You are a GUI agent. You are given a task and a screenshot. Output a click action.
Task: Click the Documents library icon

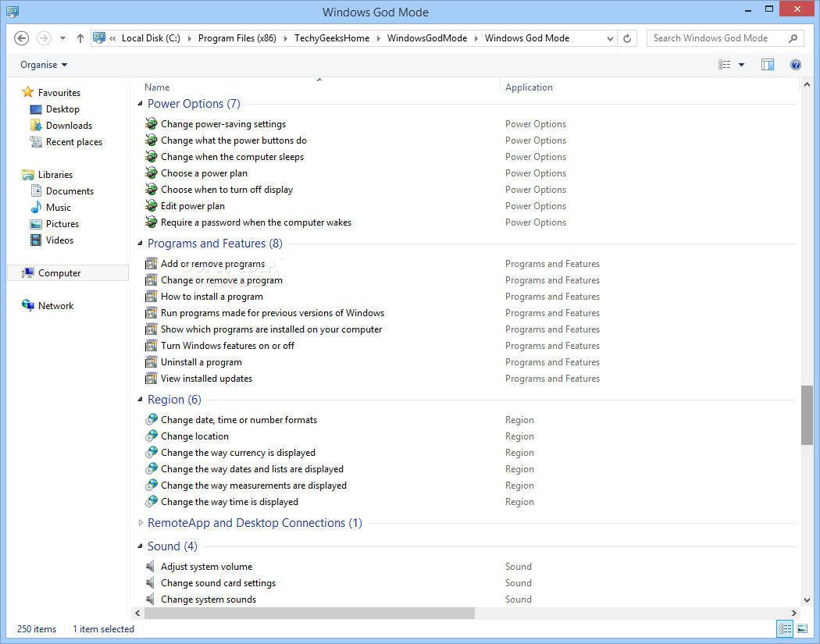coord(36,190)
